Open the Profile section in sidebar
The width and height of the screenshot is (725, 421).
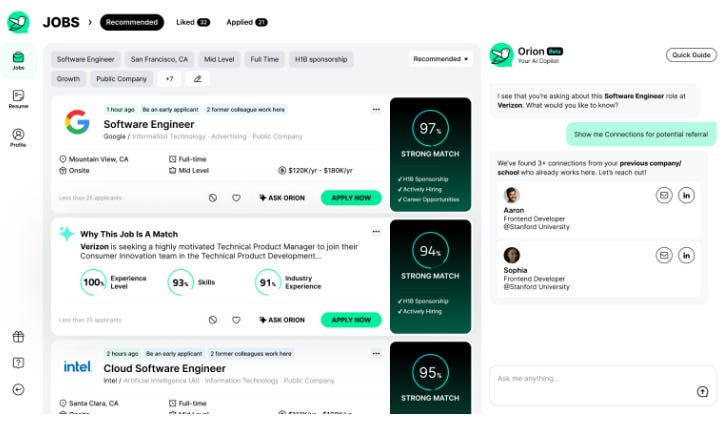[x=18, y=138]
